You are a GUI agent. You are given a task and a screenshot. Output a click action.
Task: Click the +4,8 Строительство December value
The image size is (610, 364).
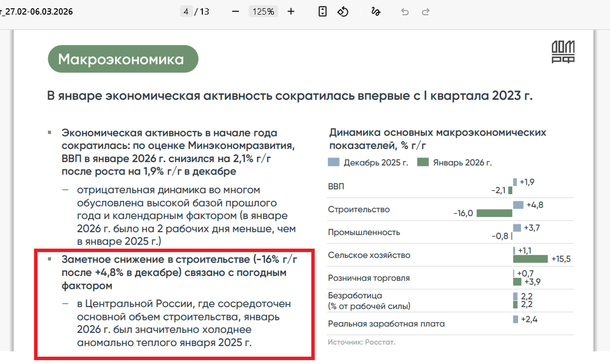click(535, 205)
